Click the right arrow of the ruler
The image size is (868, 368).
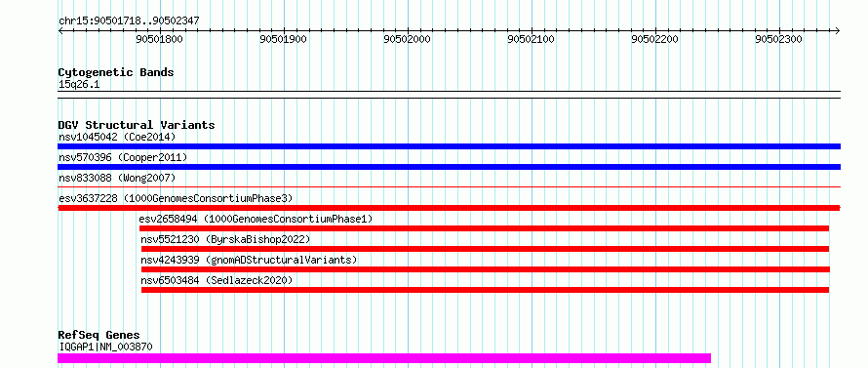[837, 31]
